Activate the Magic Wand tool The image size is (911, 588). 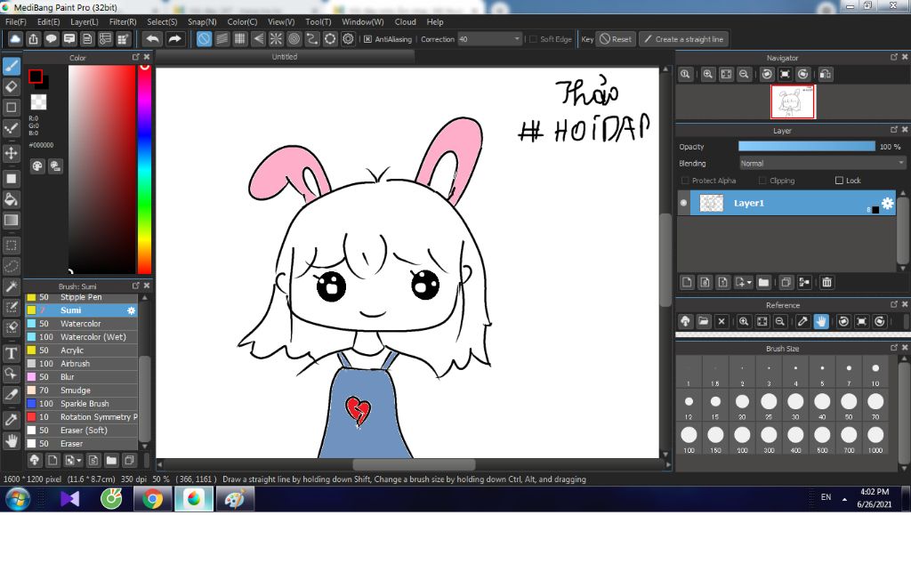pyautogui.click(x=11, y=286)
